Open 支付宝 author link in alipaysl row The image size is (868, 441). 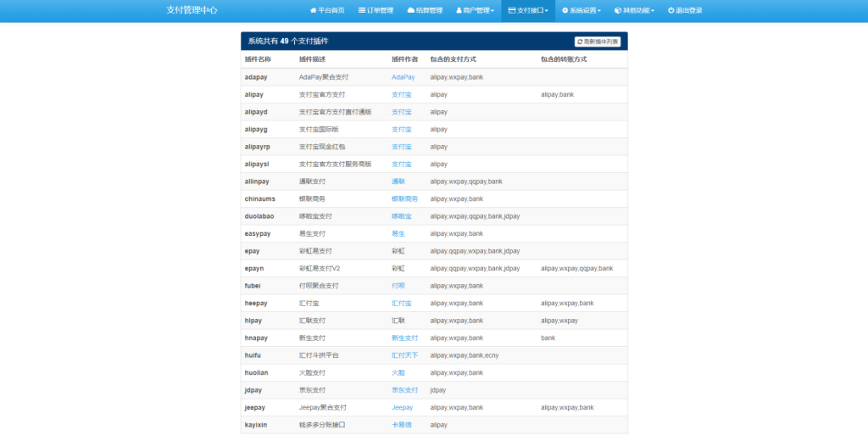coord(401,164)
